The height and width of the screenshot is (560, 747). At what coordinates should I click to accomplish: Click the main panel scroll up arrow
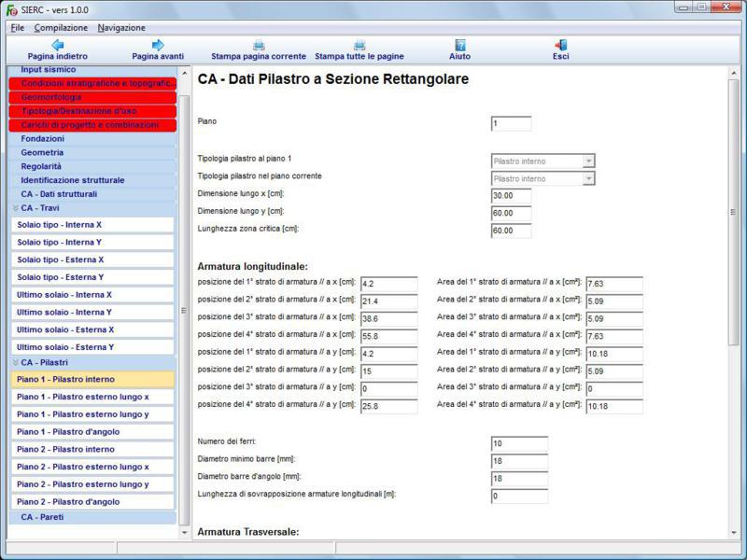coord(734,73)
